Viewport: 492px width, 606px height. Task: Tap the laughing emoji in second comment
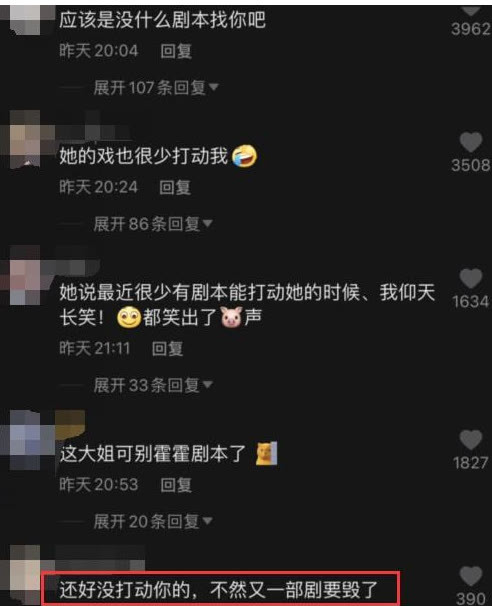(245, 156)
